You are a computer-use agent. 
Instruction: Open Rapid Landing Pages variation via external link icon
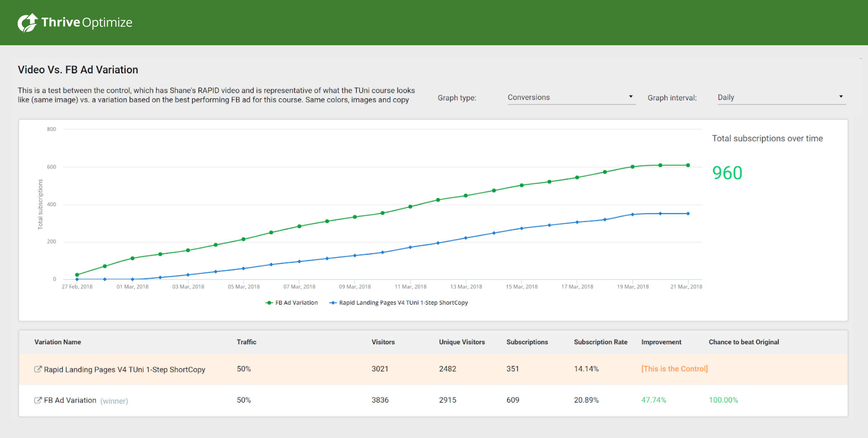tap(38, 369)
